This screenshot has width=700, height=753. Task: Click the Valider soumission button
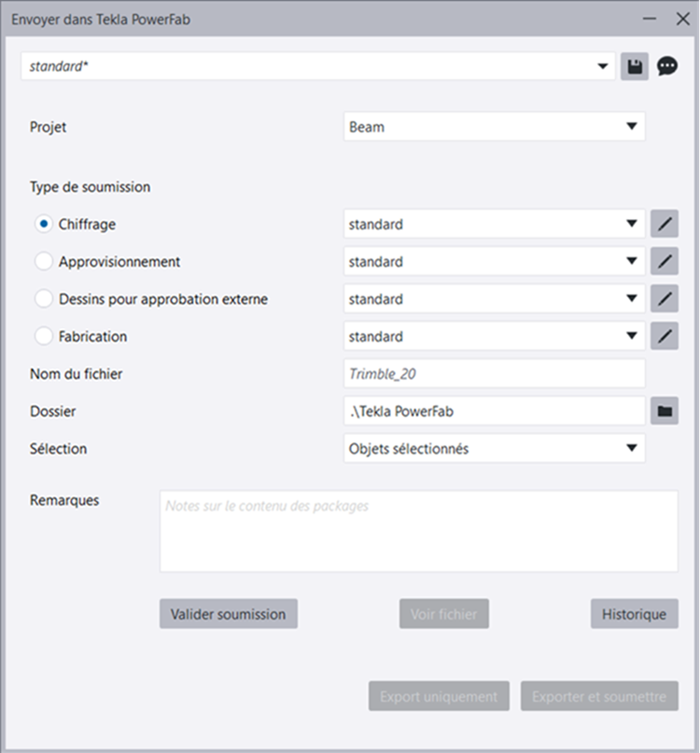[x=229, y=614]
